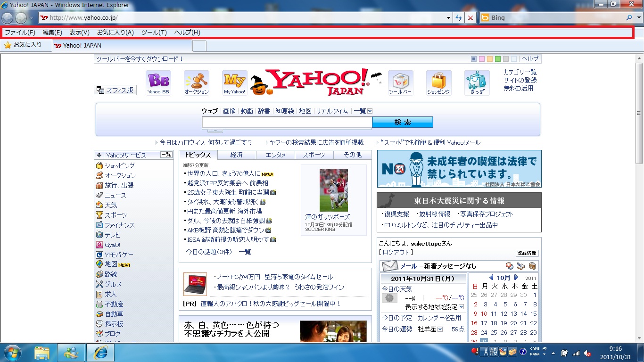Click the Yahoo!サービス 一覧 button
644x362 pixels.
tap(166, 155)
